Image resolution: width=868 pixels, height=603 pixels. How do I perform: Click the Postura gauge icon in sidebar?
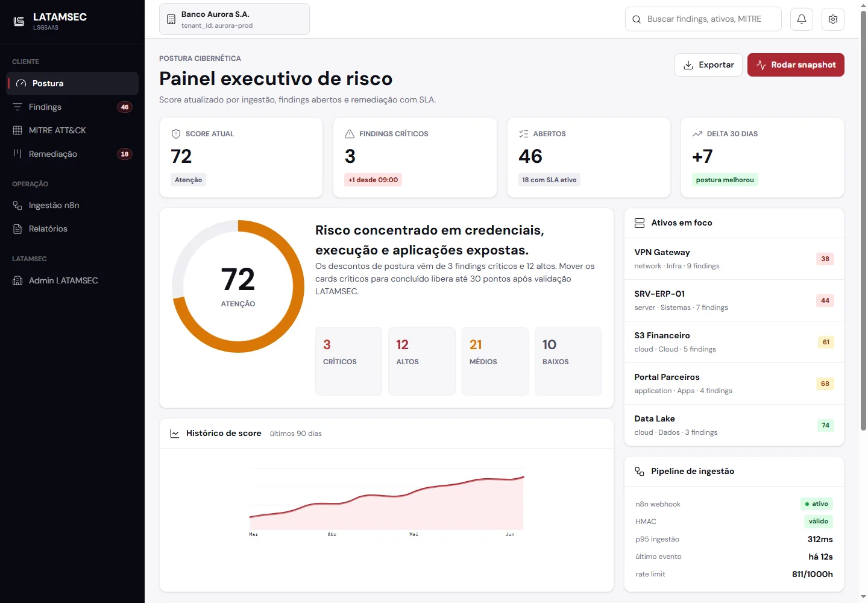tap(21, 83)
